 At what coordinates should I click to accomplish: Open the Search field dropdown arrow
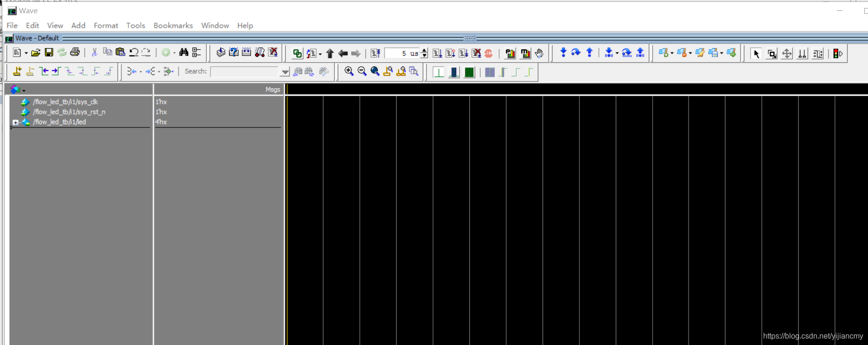pyautogui.click(x=285, y=72)
